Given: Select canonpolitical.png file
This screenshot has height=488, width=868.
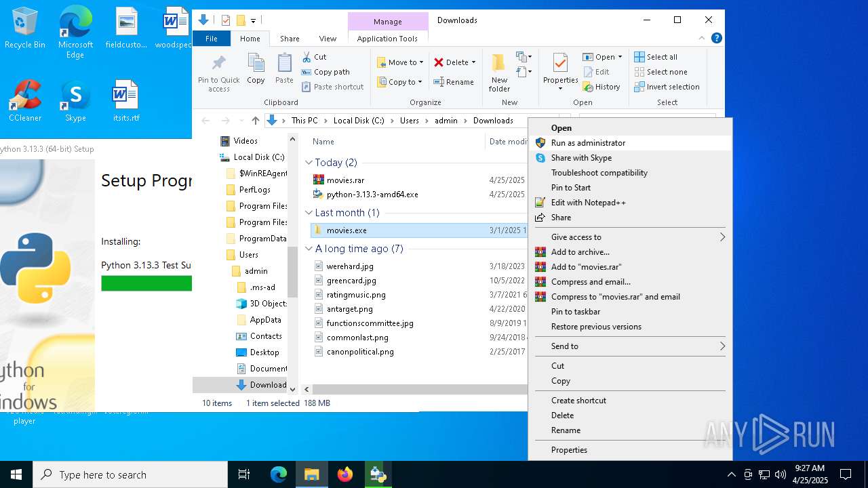Looking at the screenshot, I should [360, 352].
